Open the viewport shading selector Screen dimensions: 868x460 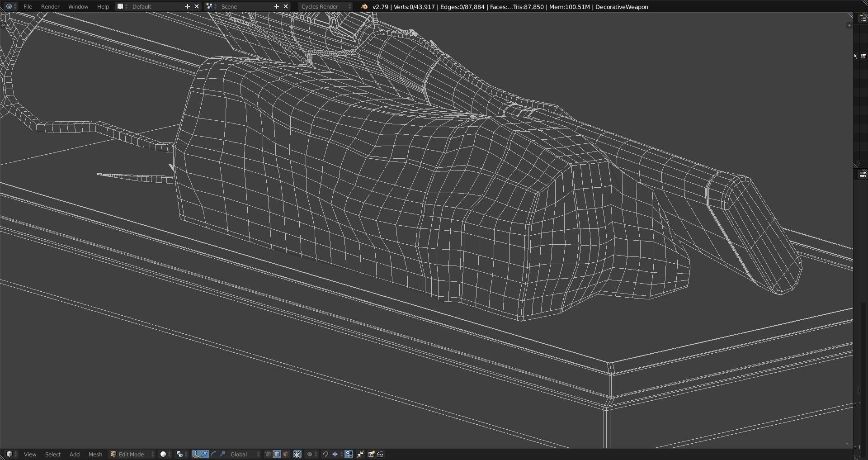pos(165,454)
